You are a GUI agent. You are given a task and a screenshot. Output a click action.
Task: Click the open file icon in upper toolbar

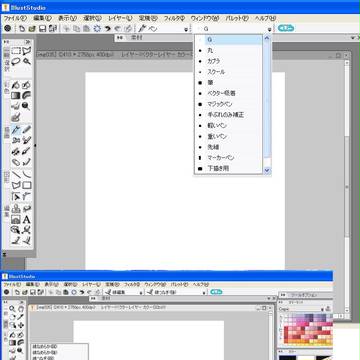32,29
